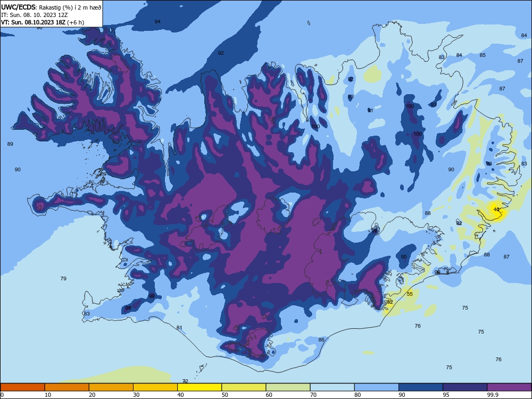Click the humidity value "94" over the sea

coord(157,21)
